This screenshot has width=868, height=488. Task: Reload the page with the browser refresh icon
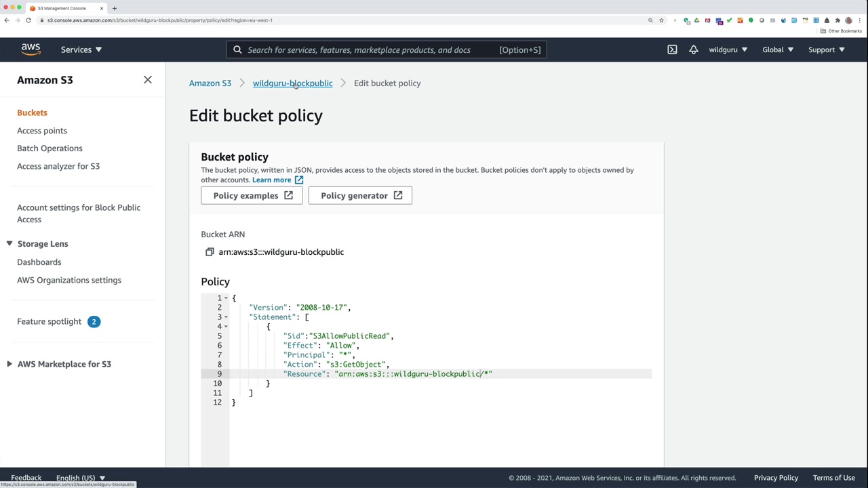28,20
